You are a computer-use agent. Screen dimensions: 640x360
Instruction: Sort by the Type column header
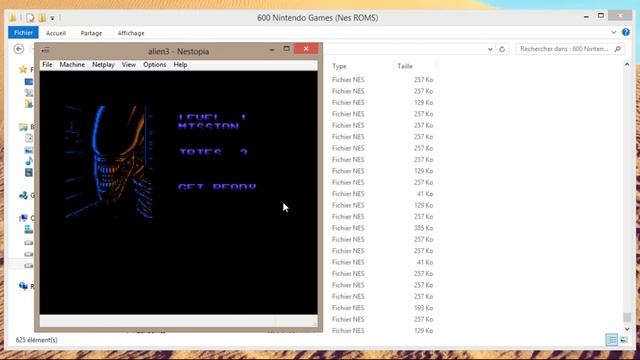tap(339, 66)
